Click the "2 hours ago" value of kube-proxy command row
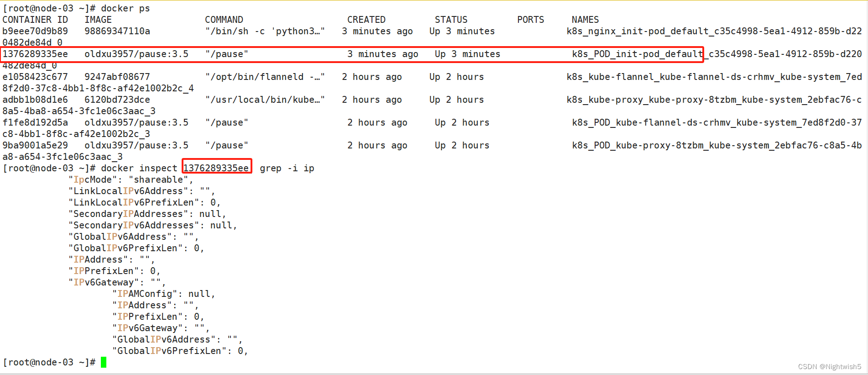Viewport: 868px width, 375px height. pyautogui.click(x=372, y=100)
